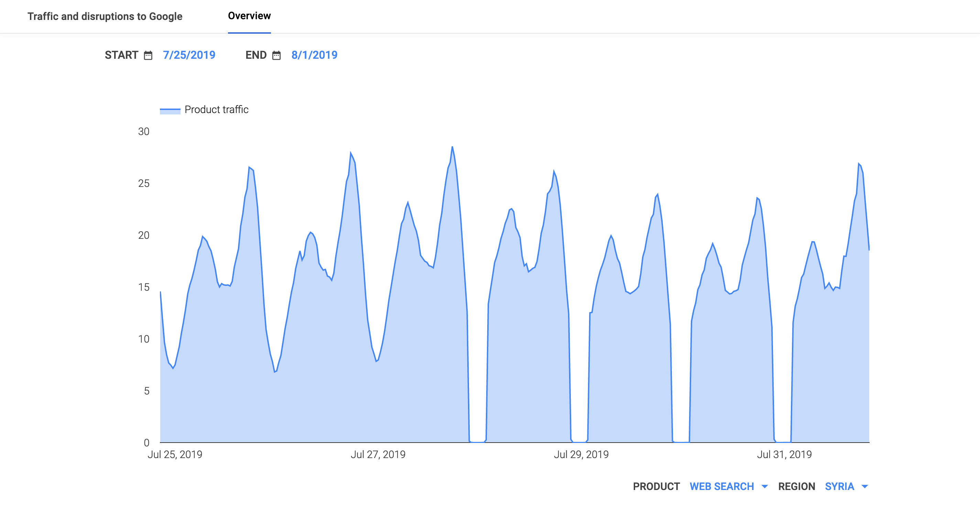Click the Jul 29, 2019 axis label
The image size is (980, 512).
point(581,454)
